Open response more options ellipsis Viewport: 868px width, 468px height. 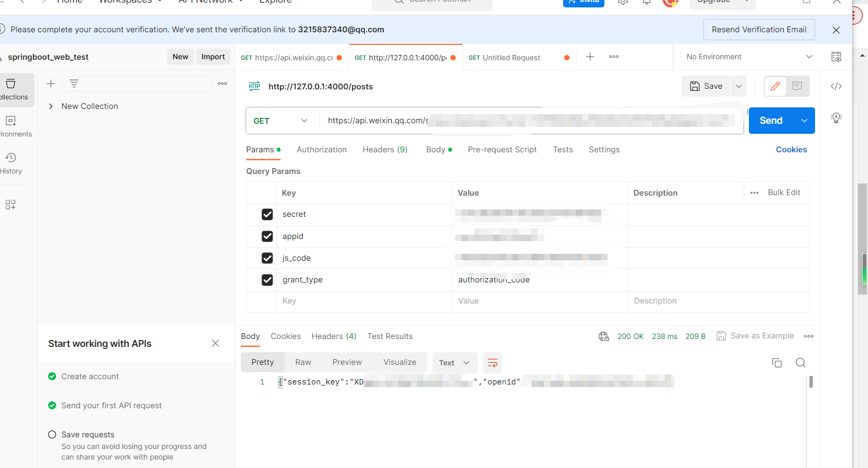point(809,336)
